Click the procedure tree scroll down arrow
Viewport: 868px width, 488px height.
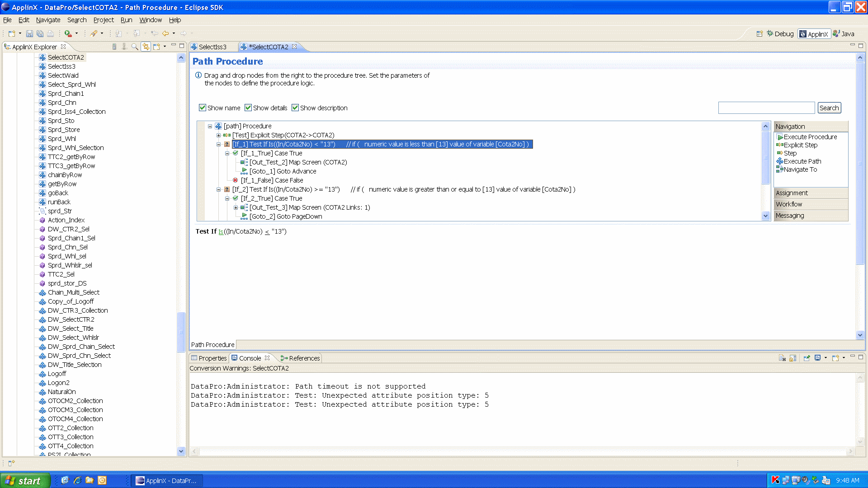click(765, 216)
